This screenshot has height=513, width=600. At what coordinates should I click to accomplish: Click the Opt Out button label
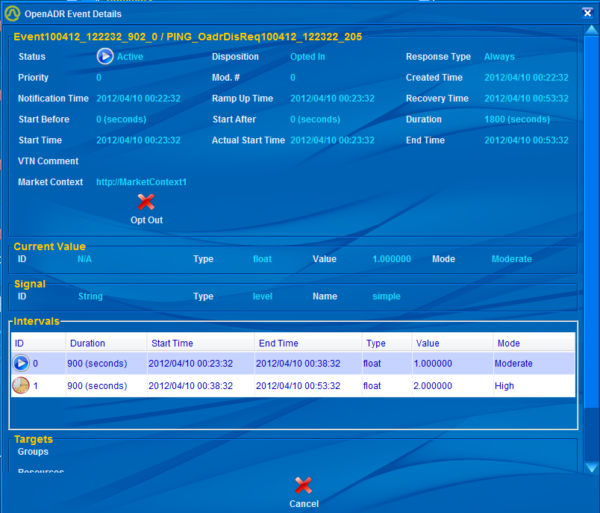pyautogui.click(x=147, y=220)
